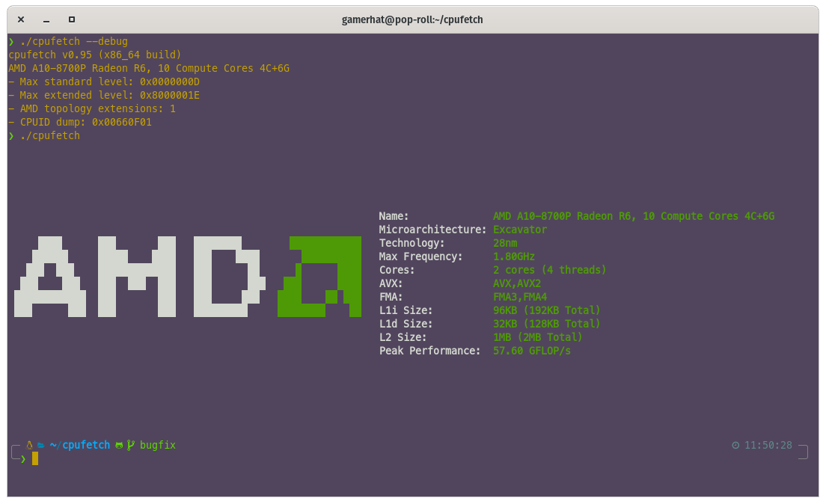This screenshot has height=504, width=826.
Task: Click the ~/cpufetch path in the prompt
Action: [79, 444]
